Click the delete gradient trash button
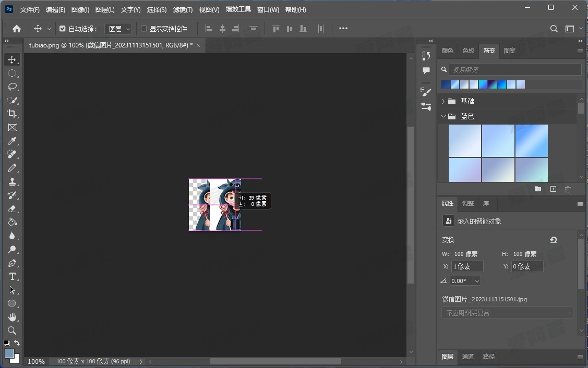 [x=568, y=189]
